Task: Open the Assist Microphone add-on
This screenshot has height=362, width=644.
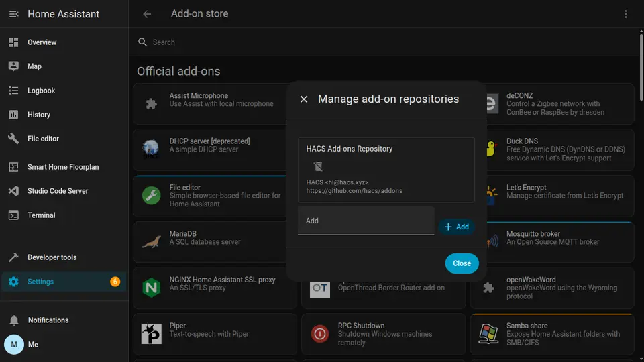Action: [x=209, y=104]
